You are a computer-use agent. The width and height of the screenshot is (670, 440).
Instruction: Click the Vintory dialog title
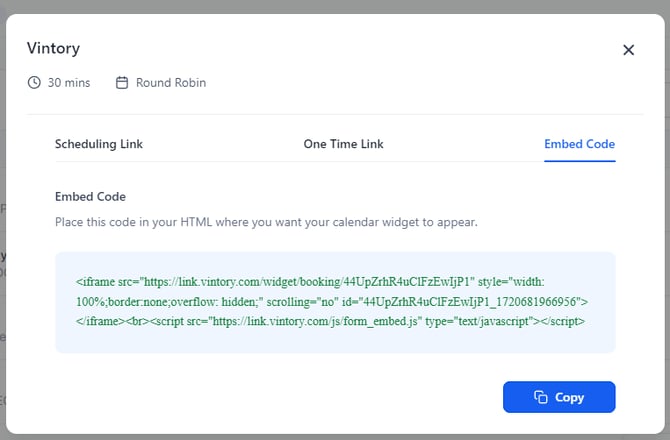pos(53,48)
